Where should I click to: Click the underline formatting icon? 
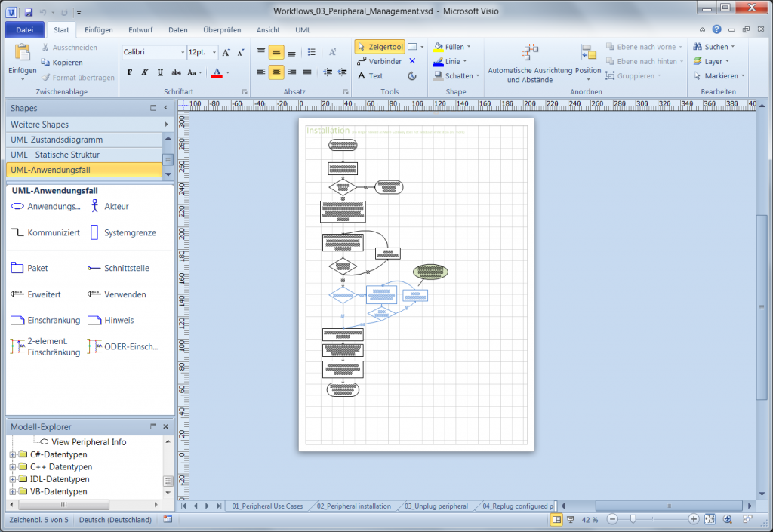click(x=160, y=72)
